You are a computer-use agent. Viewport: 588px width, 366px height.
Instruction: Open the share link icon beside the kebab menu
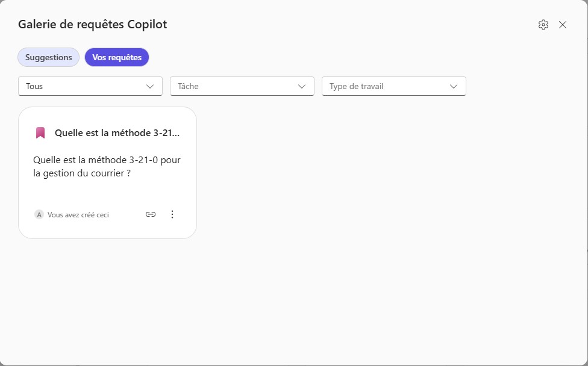pyautogui.click(x=150, y=214)
